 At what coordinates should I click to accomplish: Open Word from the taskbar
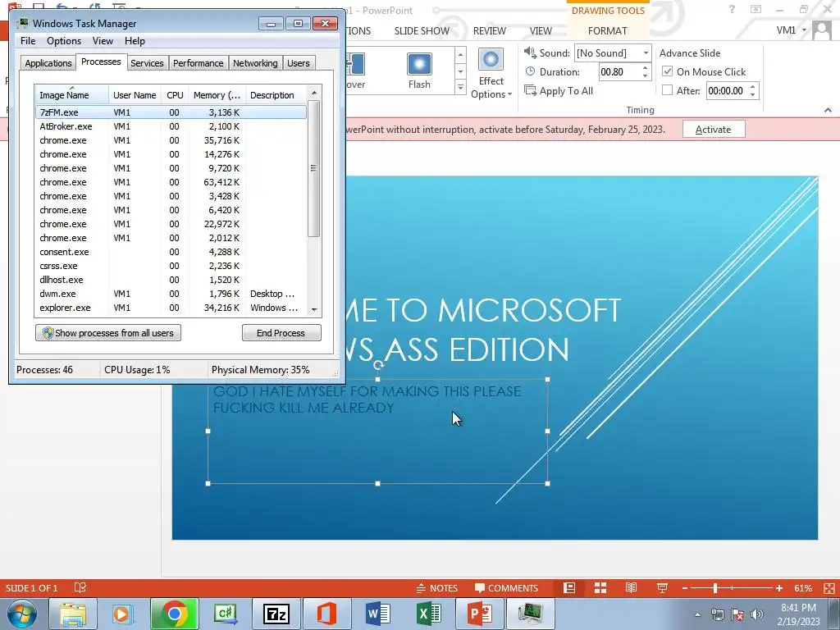click(378, 614)
